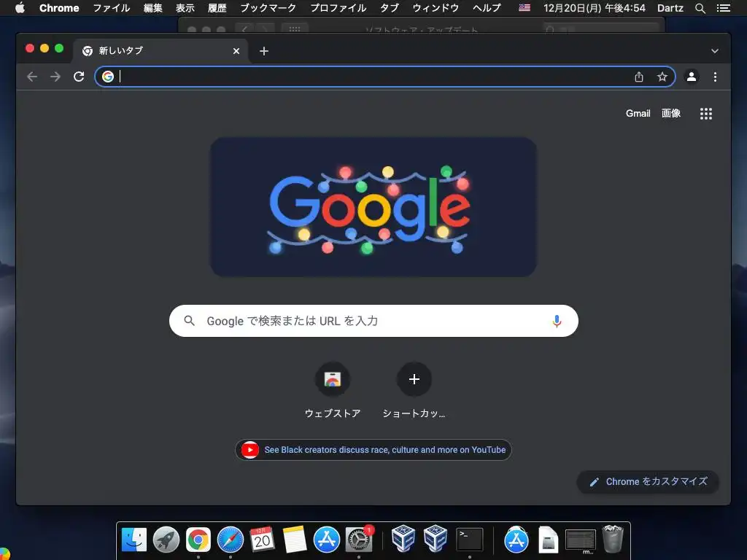Open the App Store icon left of System Preferences
The image size is (747, 560).
[x=326, y=540]
